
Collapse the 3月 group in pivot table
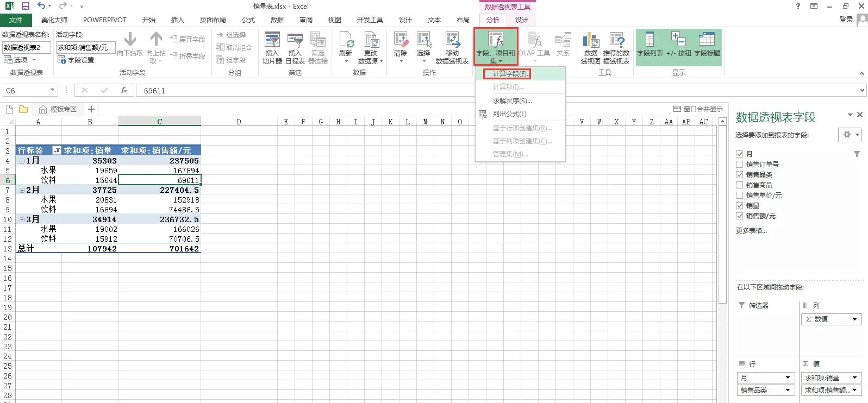coord(22,219)
